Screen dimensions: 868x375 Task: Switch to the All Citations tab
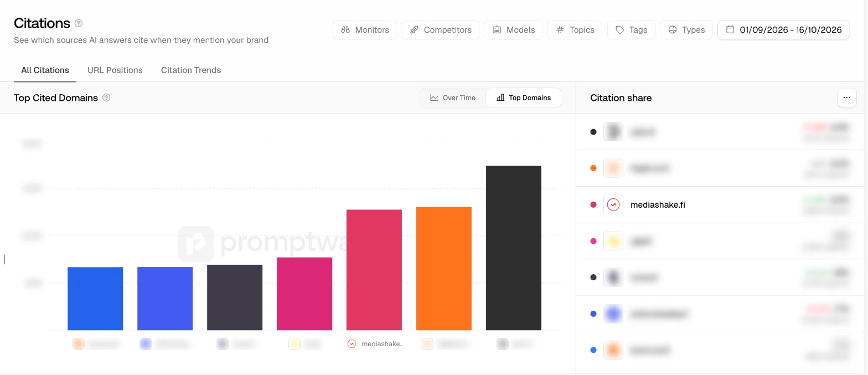[45, 70]
